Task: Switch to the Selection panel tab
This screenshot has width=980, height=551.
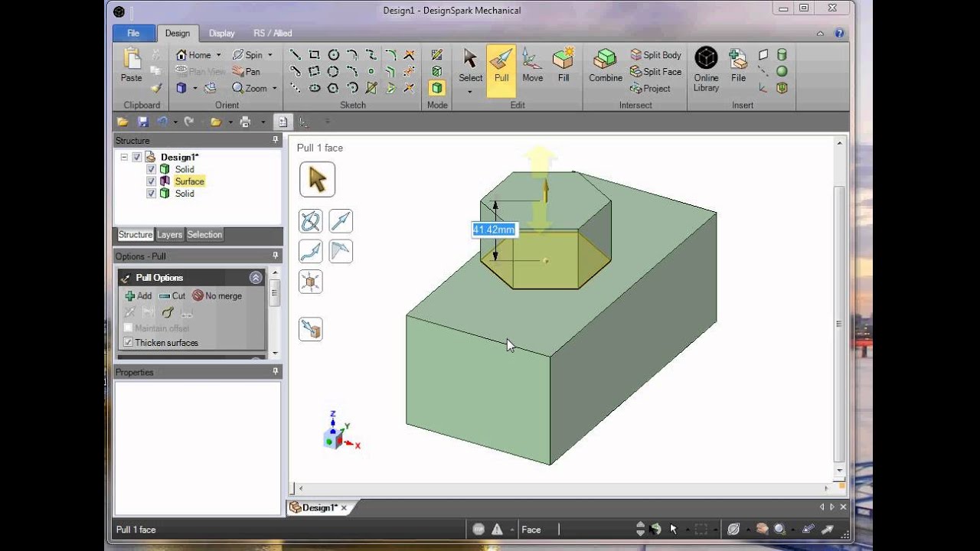Action: pos(204,235)
